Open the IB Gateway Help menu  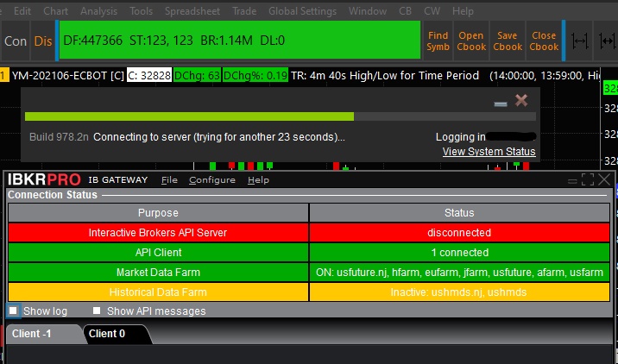pos(258,180)
